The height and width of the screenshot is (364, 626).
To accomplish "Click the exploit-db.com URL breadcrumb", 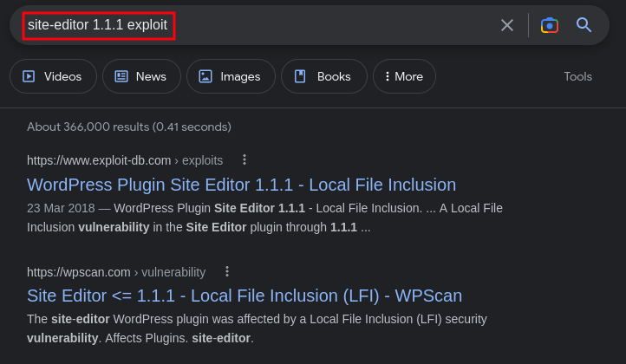I will coord(125,160).
